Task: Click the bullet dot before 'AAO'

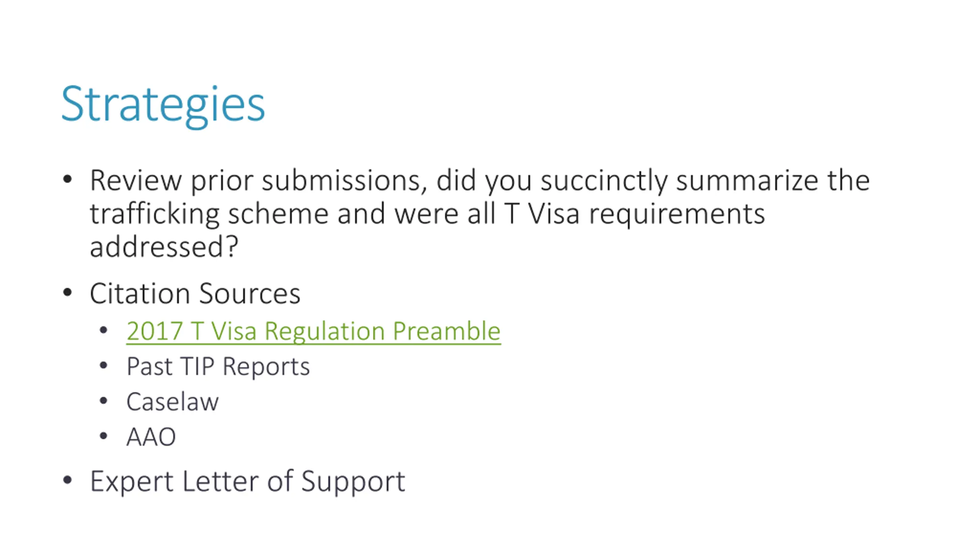Action: click(x=103, y=436)
